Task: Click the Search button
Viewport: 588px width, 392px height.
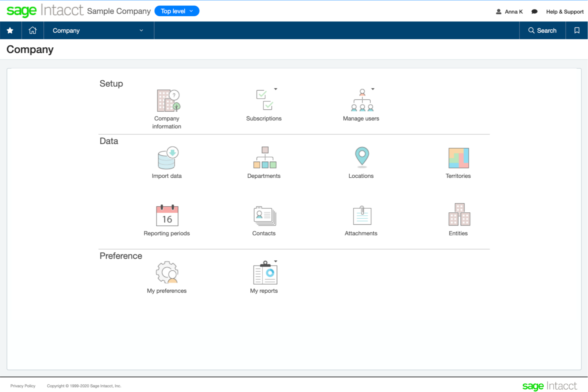Action: click(542, 31)
